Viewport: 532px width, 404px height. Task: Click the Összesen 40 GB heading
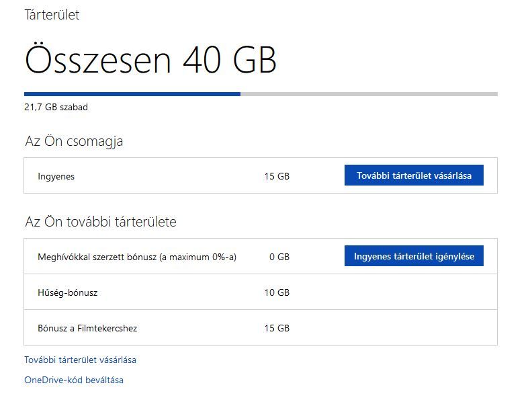click(x=150, y=59)
